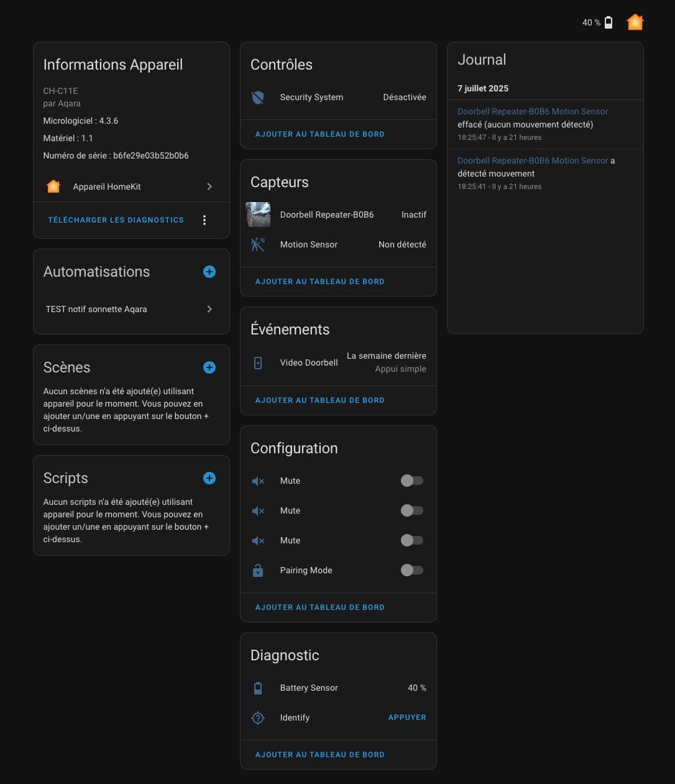Click the Identify target icon

[258, 718]
